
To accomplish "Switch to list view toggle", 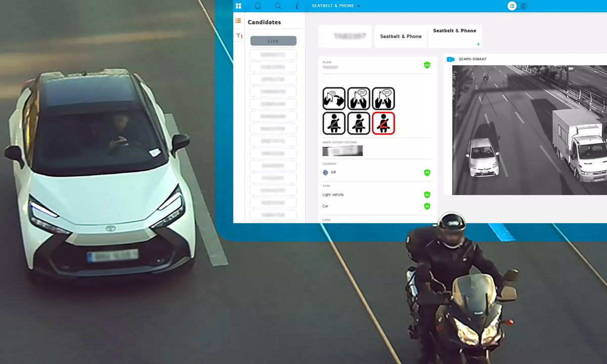I will pyautogui.click(x=512, y=6).
